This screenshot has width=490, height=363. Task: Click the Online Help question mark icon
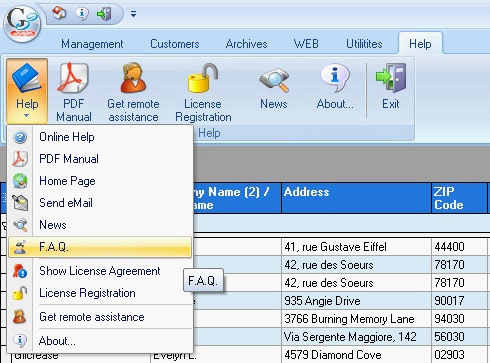[20, 137]
